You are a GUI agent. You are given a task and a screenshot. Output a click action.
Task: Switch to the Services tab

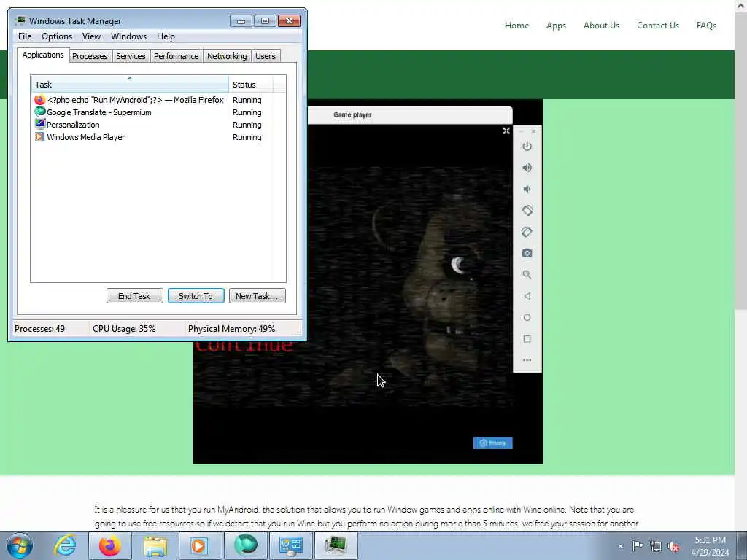tap(131, 56)
